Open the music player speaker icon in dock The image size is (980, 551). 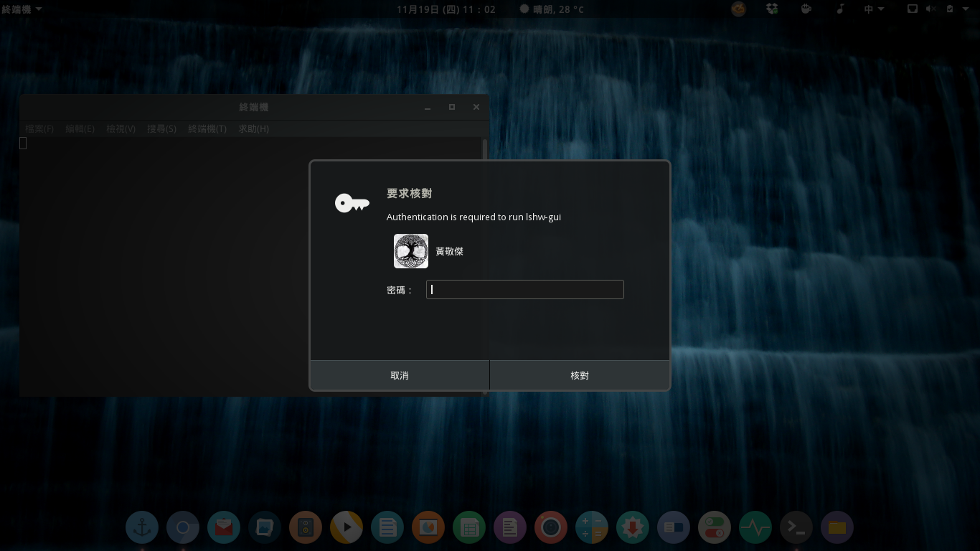click(x=306, y=527)
